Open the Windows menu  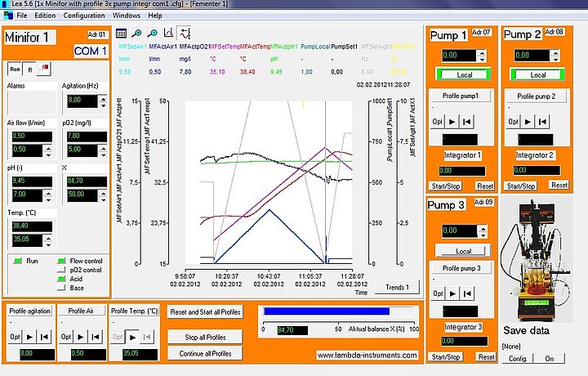(127, 16)
